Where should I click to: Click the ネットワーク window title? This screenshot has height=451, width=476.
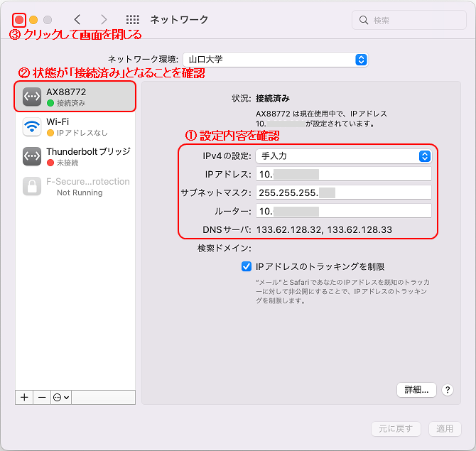(179, 20)
